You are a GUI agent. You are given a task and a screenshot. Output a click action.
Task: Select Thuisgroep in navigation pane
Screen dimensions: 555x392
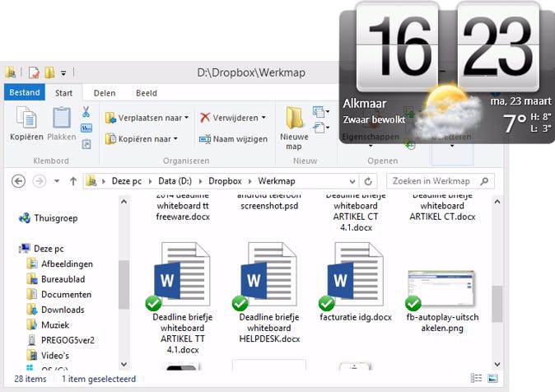click(48, 218)
